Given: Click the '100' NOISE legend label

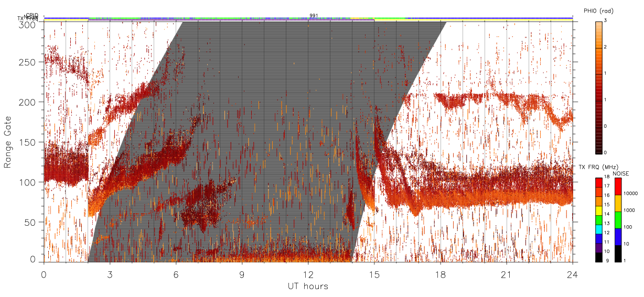Looking at the screenshot, I should pos(628,227).
